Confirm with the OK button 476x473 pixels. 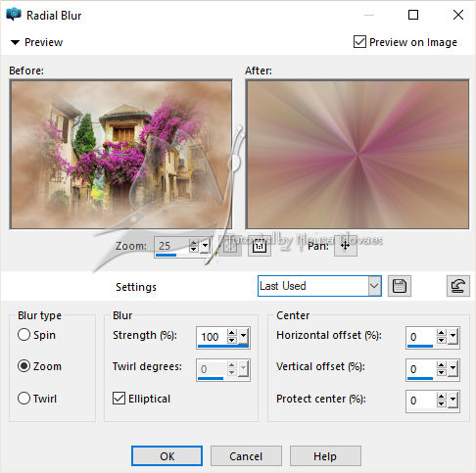pos(167,456)
